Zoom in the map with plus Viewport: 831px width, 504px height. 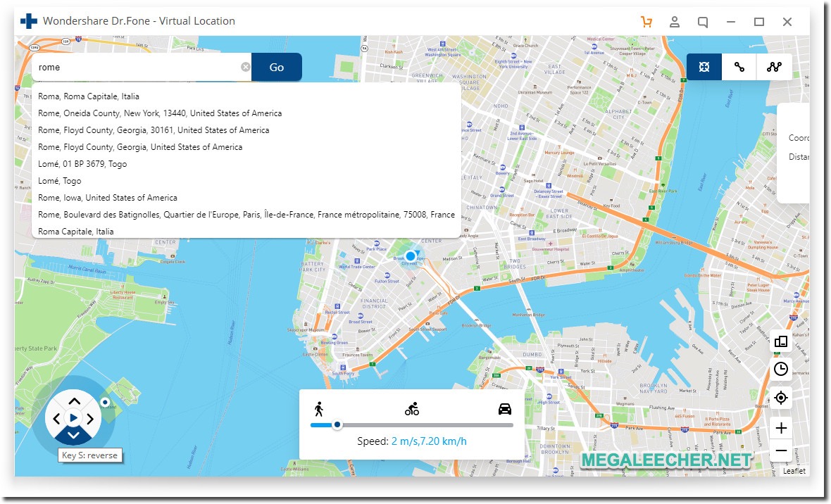click(781, 428)
